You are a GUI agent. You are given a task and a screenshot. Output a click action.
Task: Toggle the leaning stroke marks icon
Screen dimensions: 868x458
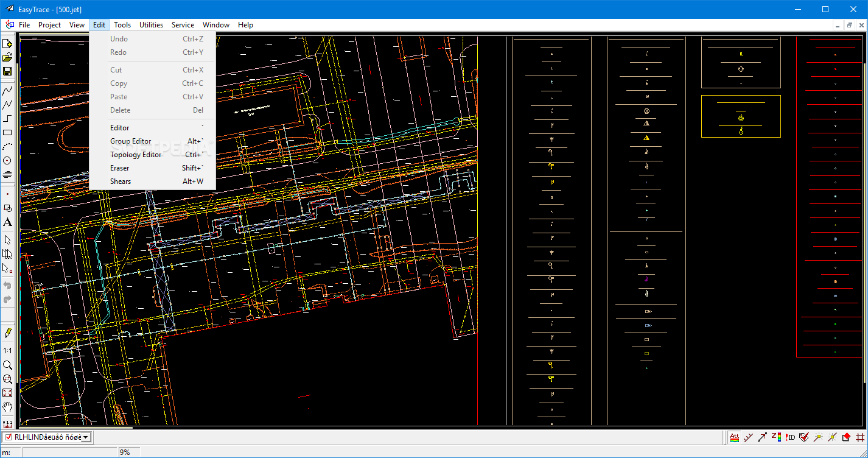pos(748,437)
